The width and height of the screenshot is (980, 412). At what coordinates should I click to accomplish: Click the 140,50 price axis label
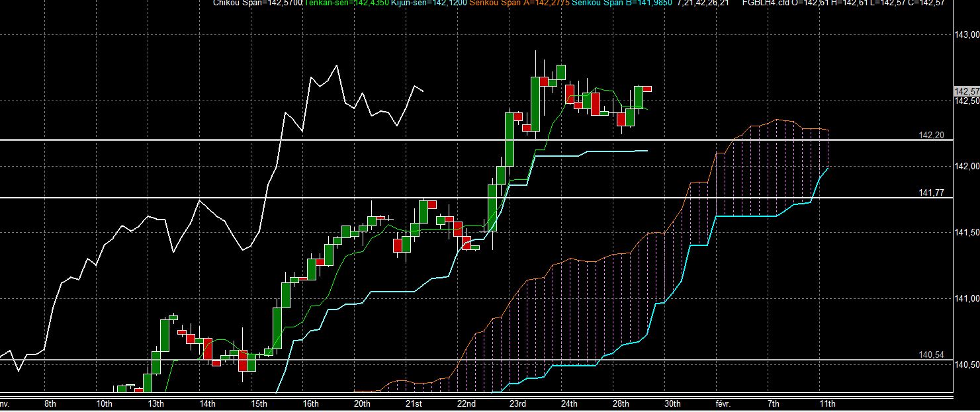pyautogui.click(x=967, y=364)
